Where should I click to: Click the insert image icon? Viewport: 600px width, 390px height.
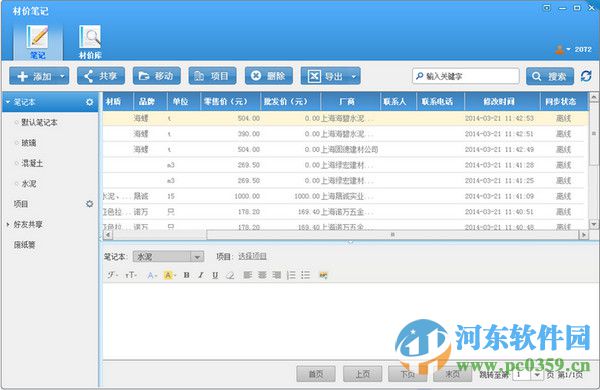pos(323,275)
